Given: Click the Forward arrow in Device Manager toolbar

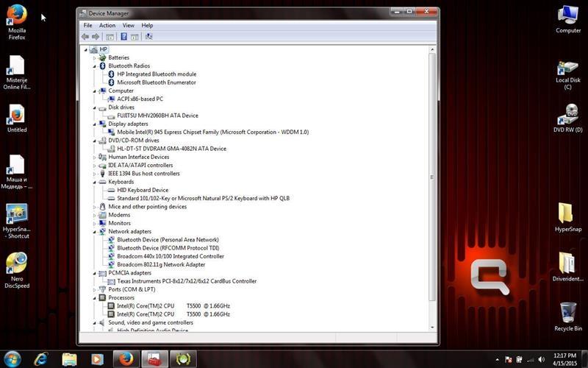Looking at the screenshot, I should click(x=96, y=36).
